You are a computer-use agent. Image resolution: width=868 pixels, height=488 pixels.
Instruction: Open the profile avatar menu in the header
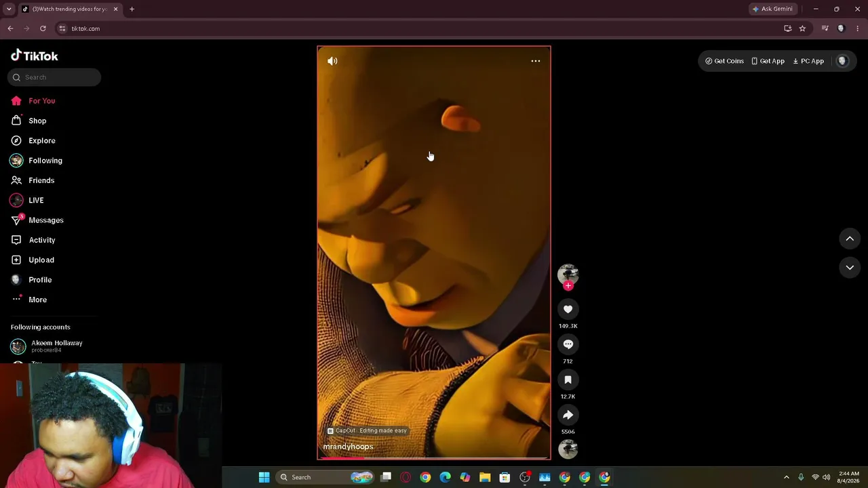coord(842,61)
